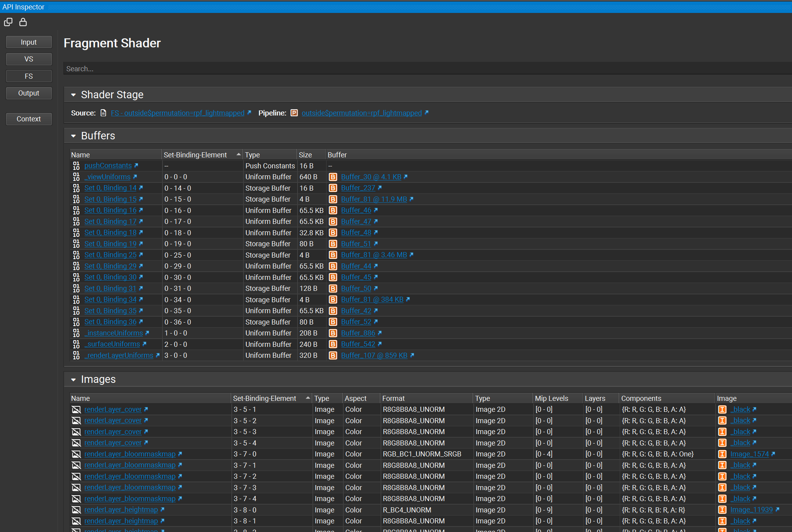Image resolution: width=792 pixels, height=532 pixels.
Task: Click the orange P pipeline icon beside Pipeline
Action: pos(294,113)
